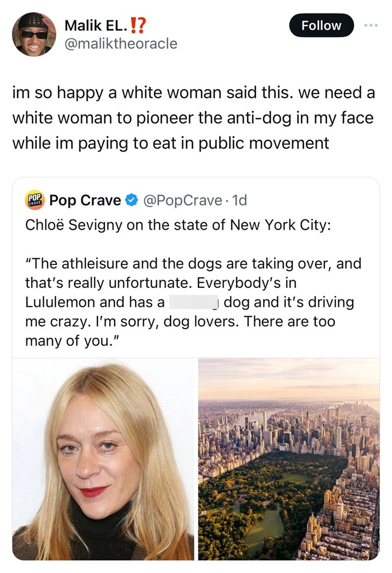Follow the @maliktheoracle account
The image size is (392, 573).
coord(321,25)
